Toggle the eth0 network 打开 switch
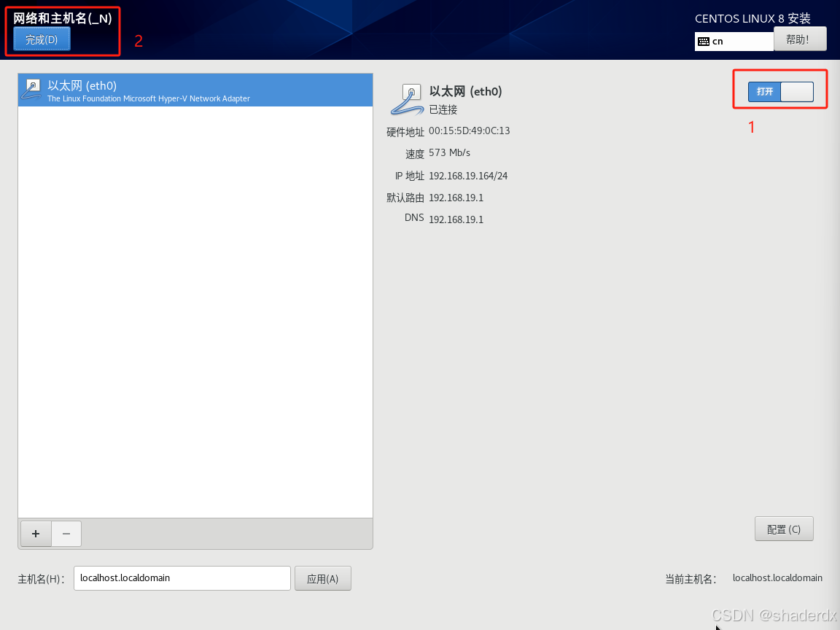 pos(780,92)
